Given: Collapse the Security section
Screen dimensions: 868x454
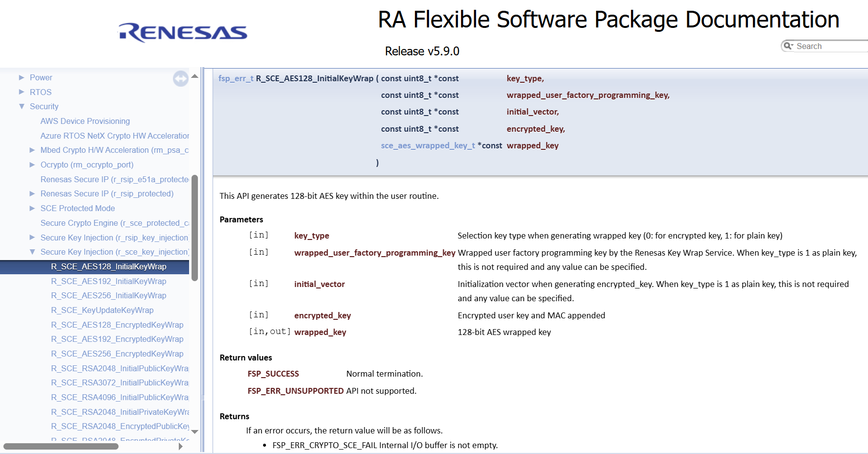Looking at the screenshot, I should [x=21, y=106].
